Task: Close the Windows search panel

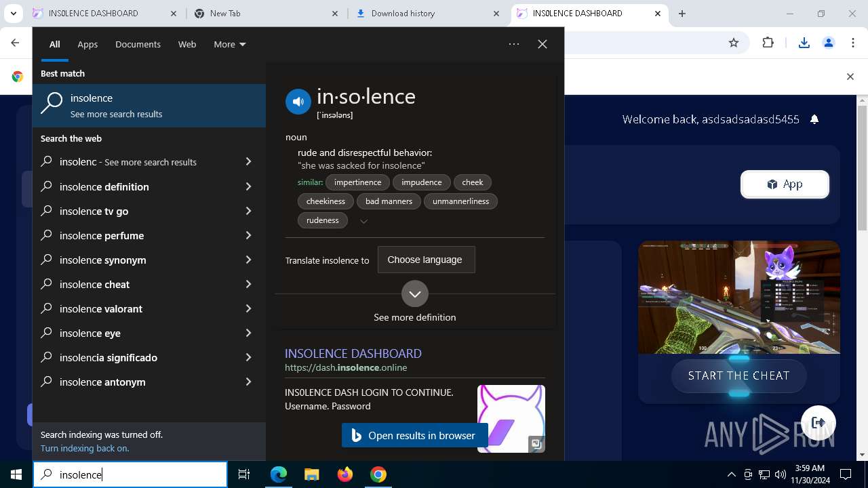Action: click(542, 44)
